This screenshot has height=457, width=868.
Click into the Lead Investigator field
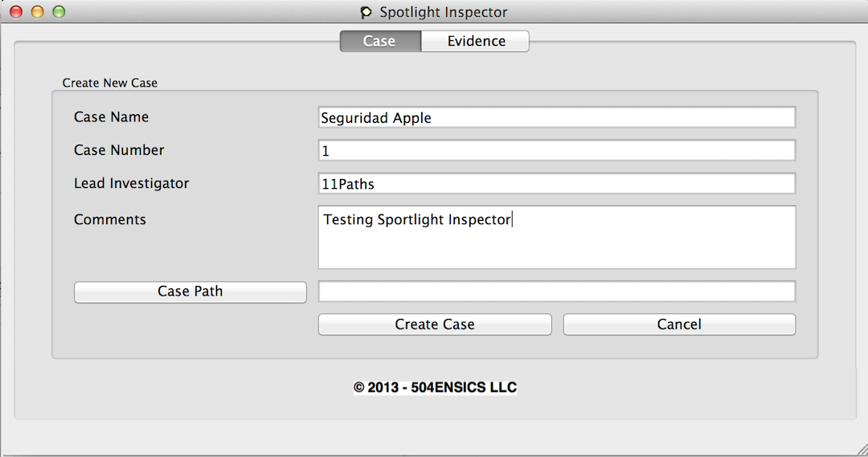coord(556,184)
